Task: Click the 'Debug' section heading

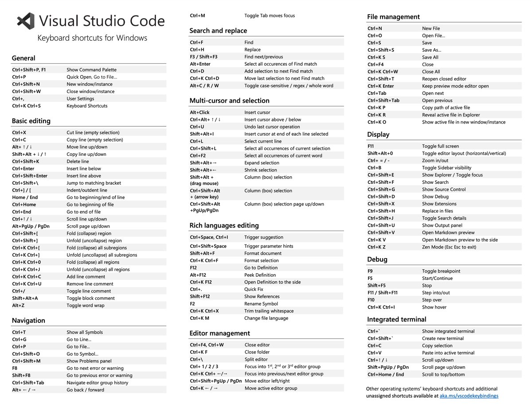Action: pyautogui.click(x=377, y=259)
